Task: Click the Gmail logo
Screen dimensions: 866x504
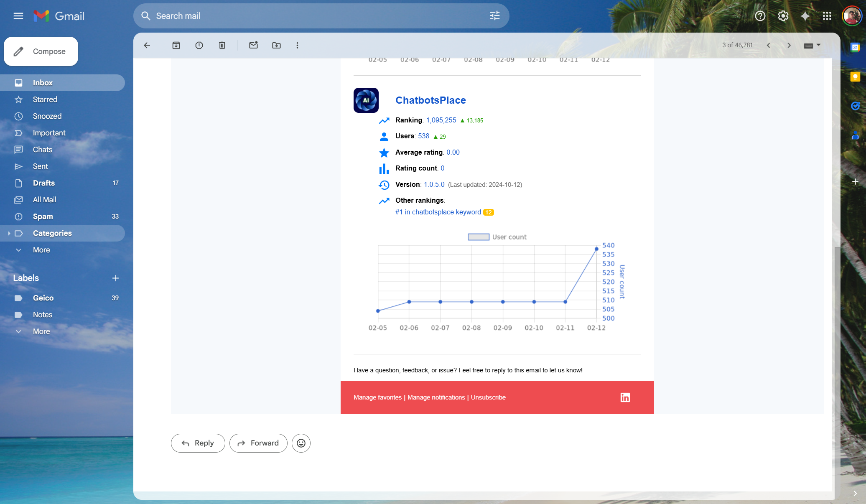Action: (x=59, y=16)
